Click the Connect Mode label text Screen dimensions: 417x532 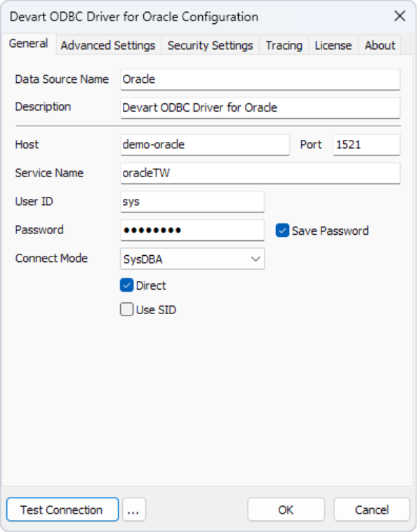[51, 259]
